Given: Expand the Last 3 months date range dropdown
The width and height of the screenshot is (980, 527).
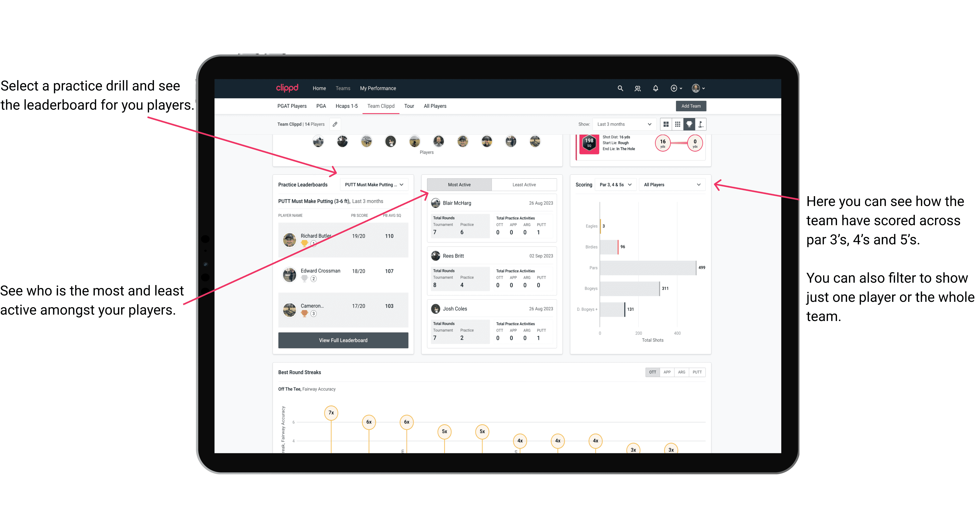Looking at the screenshot, I should pyautogui.click(x=623, y=124).
